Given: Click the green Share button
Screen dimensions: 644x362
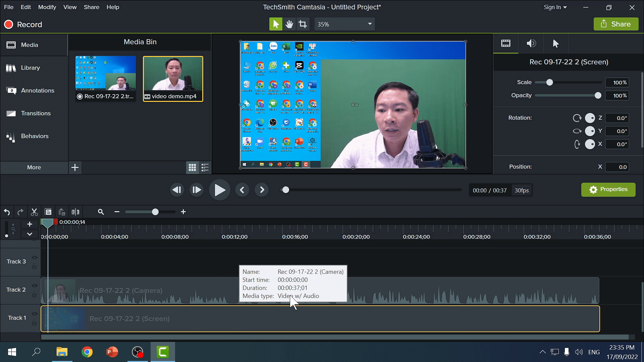Looking at the screenshot, I should [616, 24].
